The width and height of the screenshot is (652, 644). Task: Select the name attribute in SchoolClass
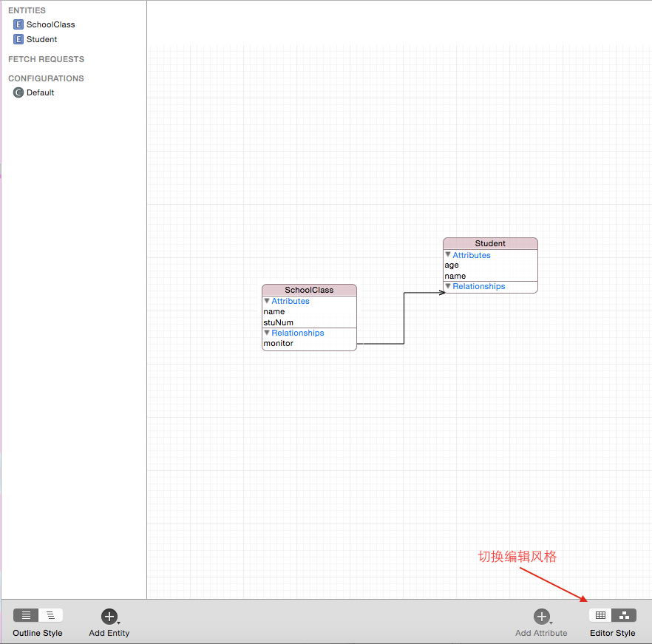point(309,311)
